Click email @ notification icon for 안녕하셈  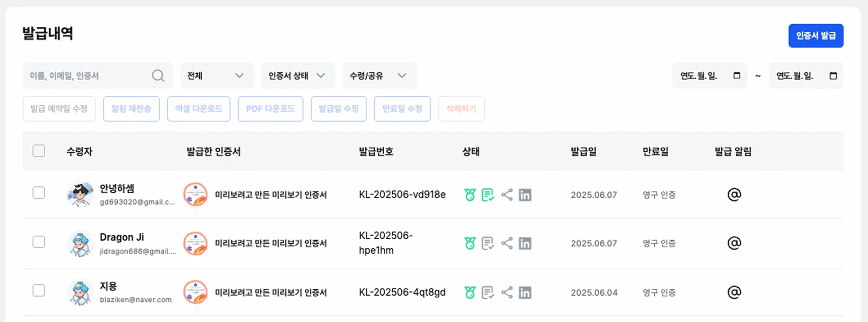(x=734, y=194)
